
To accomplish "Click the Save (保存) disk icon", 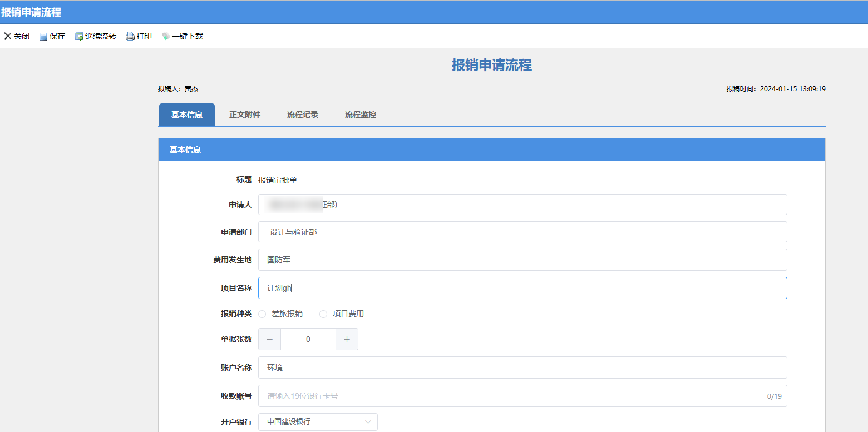I will coord(43,37).
